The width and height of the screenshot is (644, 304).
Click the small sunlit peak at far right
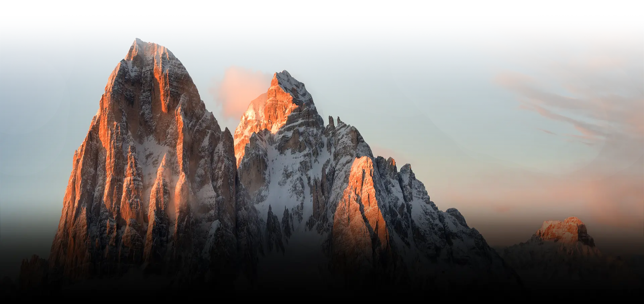[x=563, y=229]
